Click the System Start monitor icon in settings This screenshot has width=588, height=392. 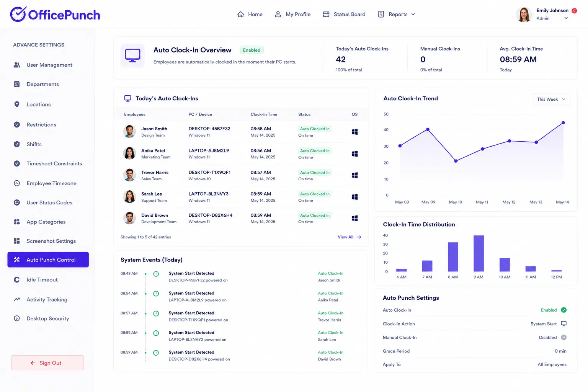(563, 323)
